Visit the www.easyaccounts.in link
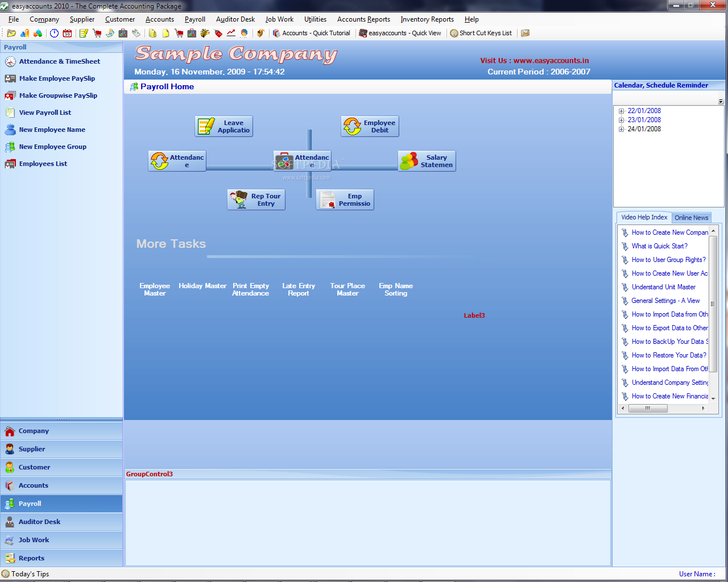The height and width of the screenshot is (582, 728). coord(551,61)
